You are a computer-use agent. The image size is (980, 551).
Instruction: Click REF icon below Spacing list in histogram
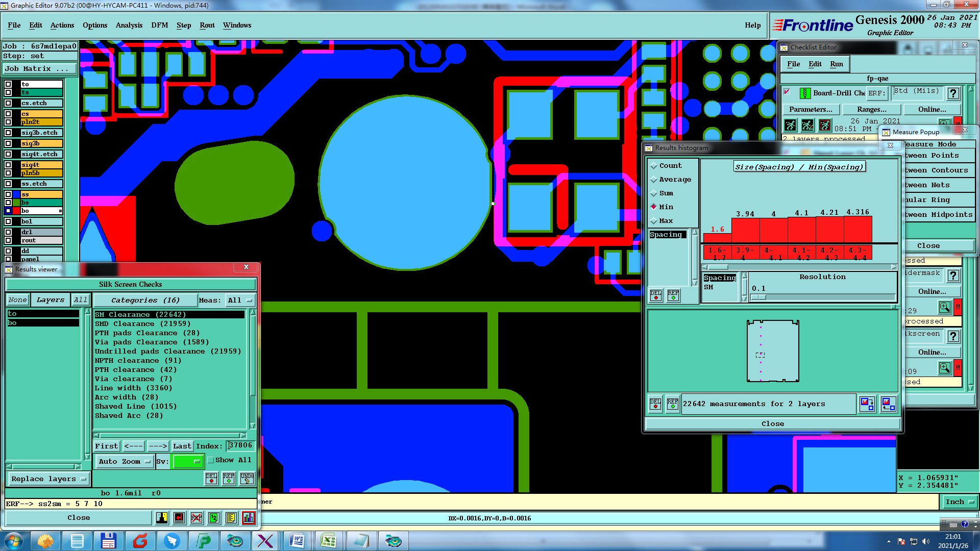click(x=673, y=295)
